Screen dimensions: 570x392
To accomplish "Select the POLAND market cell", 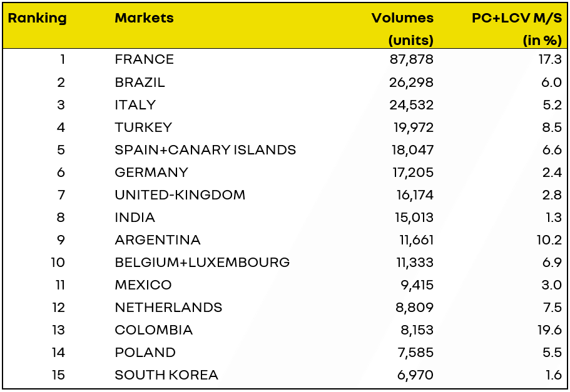I will point(145,353).
